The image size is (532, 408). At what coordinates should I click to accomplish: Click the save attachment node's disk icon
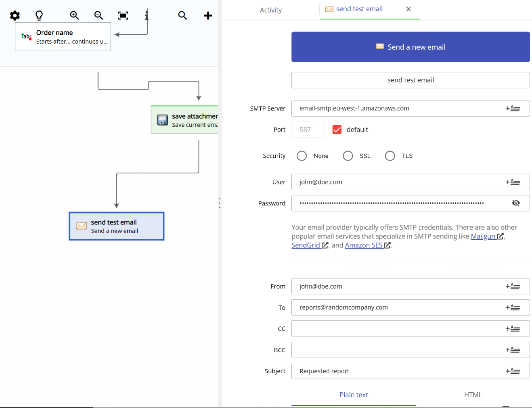coord(162,120)
